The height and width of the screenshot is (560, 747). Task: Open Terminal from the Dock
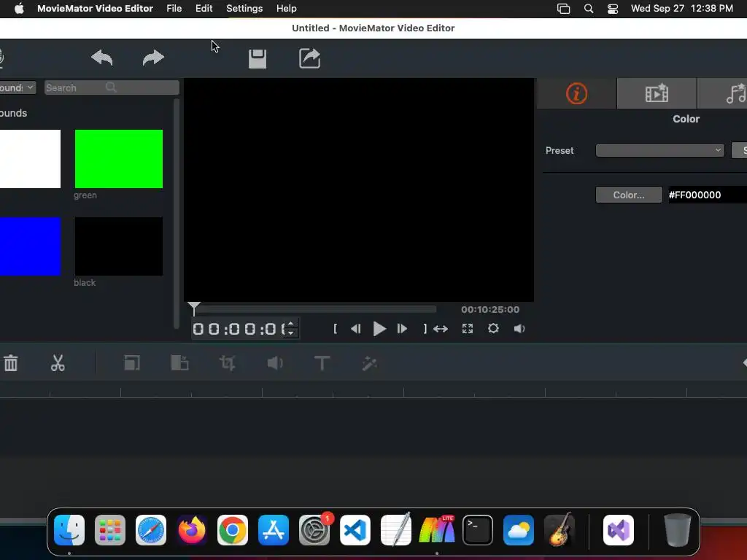(x=478, y=530)
